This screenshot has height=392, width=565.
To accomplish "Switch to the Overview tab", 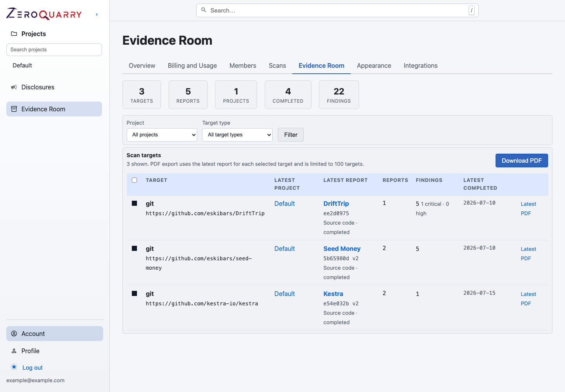I will 142,65.
